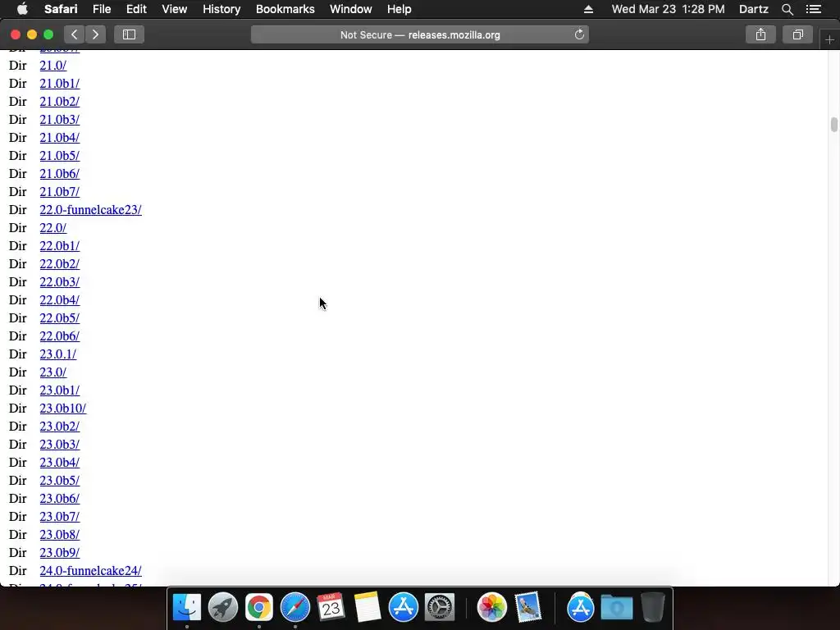This screenshot has width=840, height=630.
Task: Open the Edit menu
Action: pyautogui.click(x=136, y=9)
